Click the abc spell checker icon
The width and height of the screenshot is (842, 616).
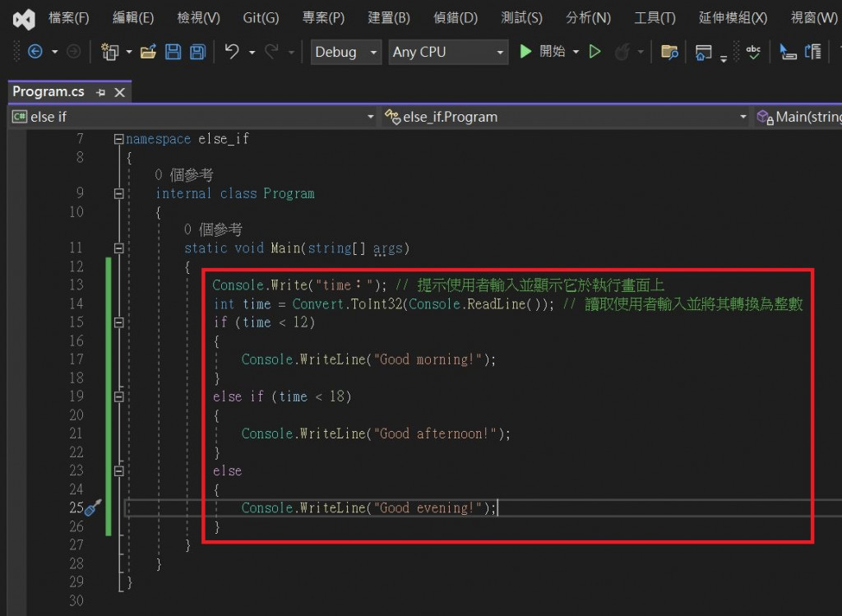coord(753,52)
